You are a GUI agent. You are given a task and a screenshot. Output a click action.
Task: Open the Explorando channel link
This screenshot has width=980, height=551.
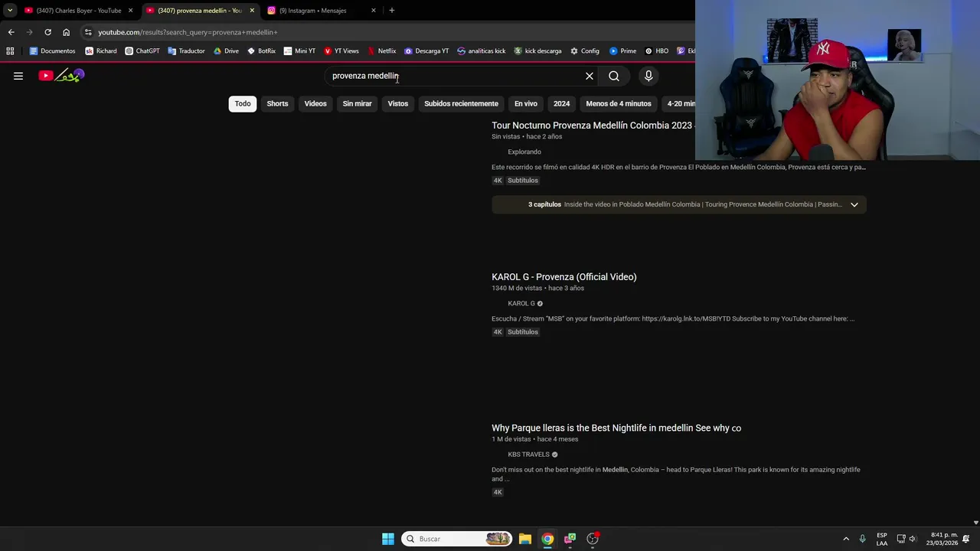click(524, 152)
